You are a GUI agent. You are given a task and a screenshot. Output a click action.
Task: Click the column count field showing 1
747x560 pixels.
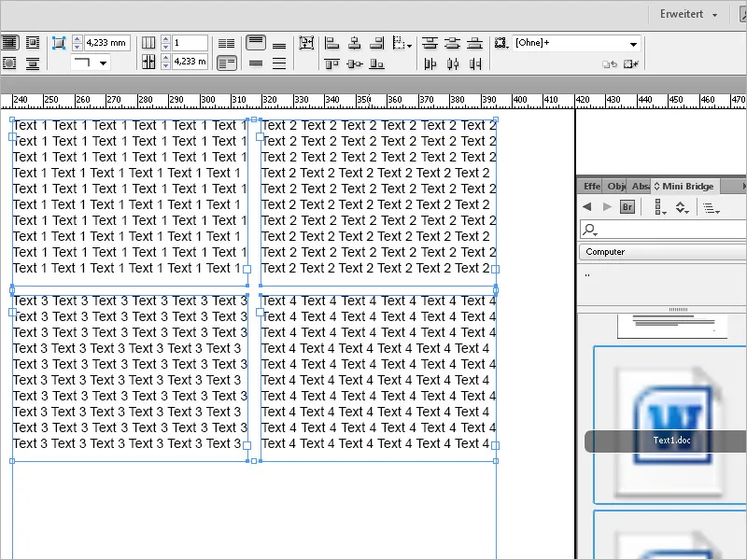(x=190, y=43)
